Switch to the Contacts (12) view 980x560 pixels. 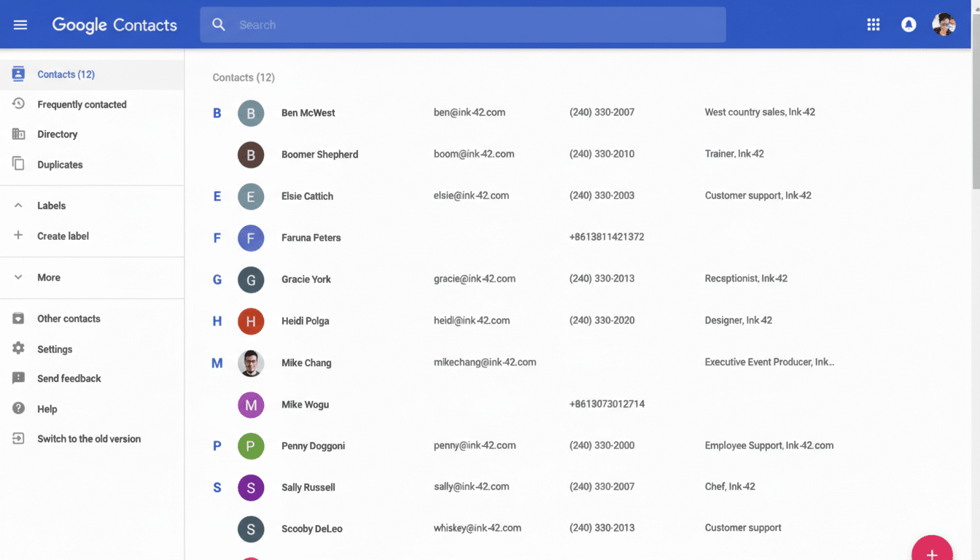(x=66, y=74)
